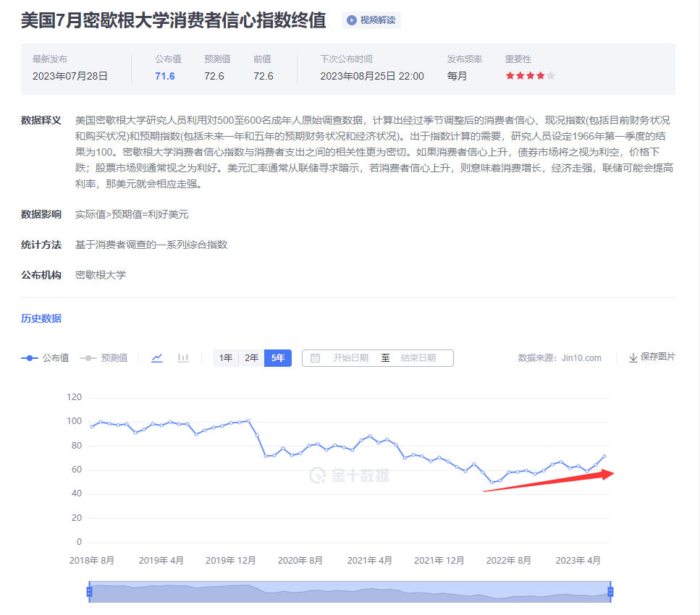This screenshot has height=615, width=700.
Task: Select the line chart view icon
Action: pyautogui.click(x=156, y=357)
